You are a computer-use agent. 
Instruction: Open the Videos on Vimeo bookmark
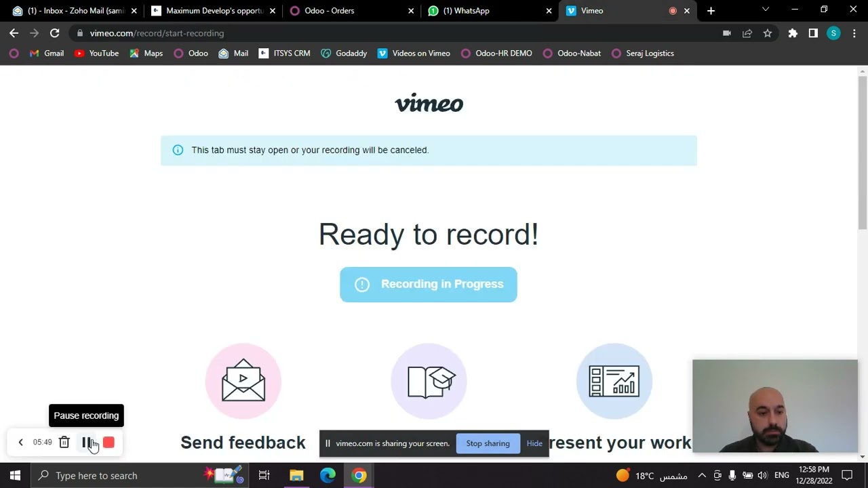coord(414,53)
